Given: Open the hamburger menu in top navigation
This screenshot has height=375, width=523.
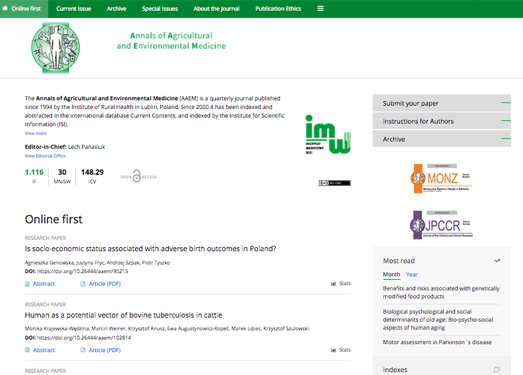Looking at the screenshot, I should coord(320,9).
